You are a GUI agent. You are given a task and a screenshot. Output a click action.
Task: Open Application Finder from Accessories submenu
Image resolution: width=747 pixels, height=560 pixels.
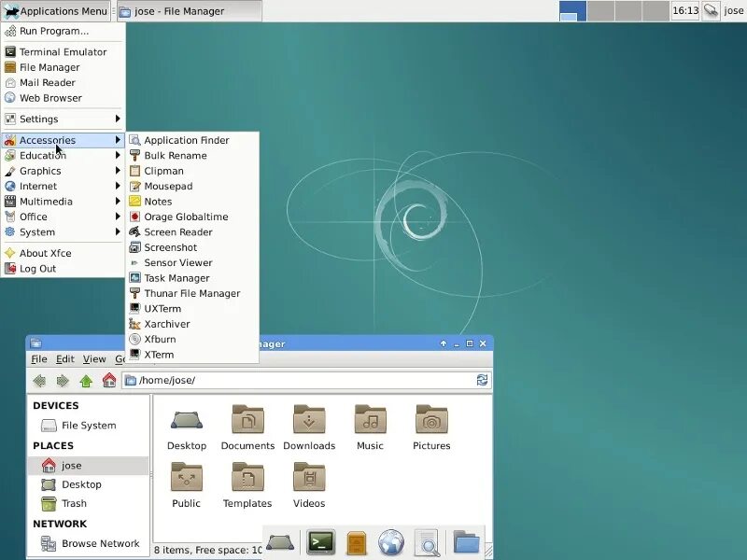(x=192, y=140)
